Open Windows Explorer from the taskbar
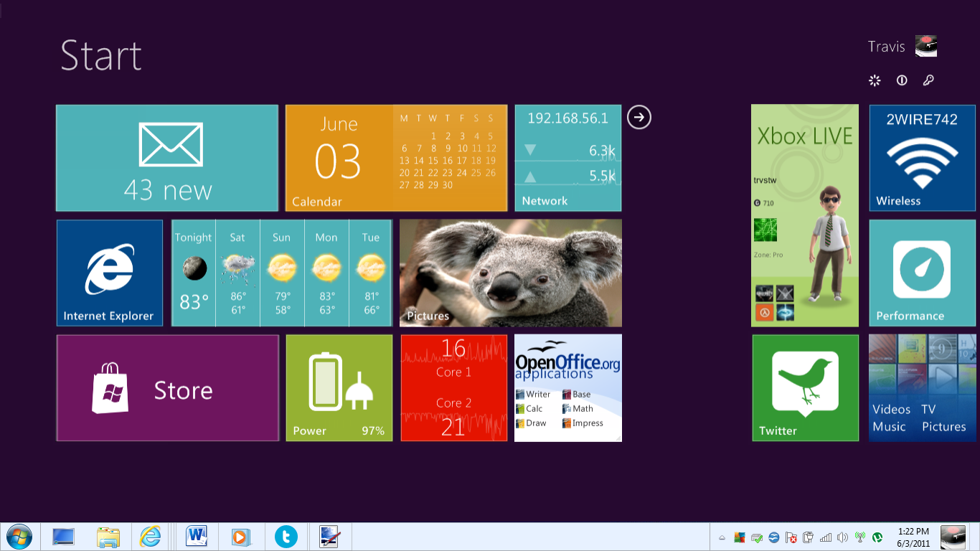The image size is (980, 551). pos(108,537)
